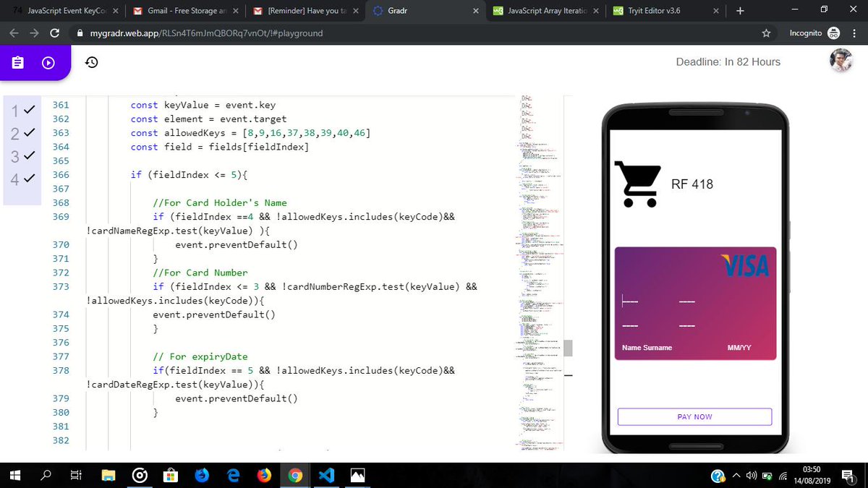This screenshot has width=868, height=488.
Task: Click the shopping cart icon in phone preview
Action: 637,184
